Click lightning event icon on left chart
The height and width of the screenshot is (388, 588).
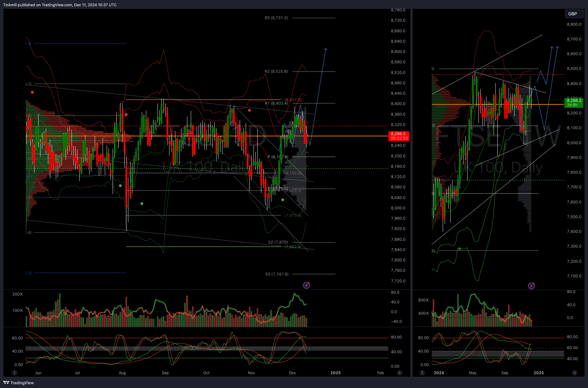(x=307, y=285)
